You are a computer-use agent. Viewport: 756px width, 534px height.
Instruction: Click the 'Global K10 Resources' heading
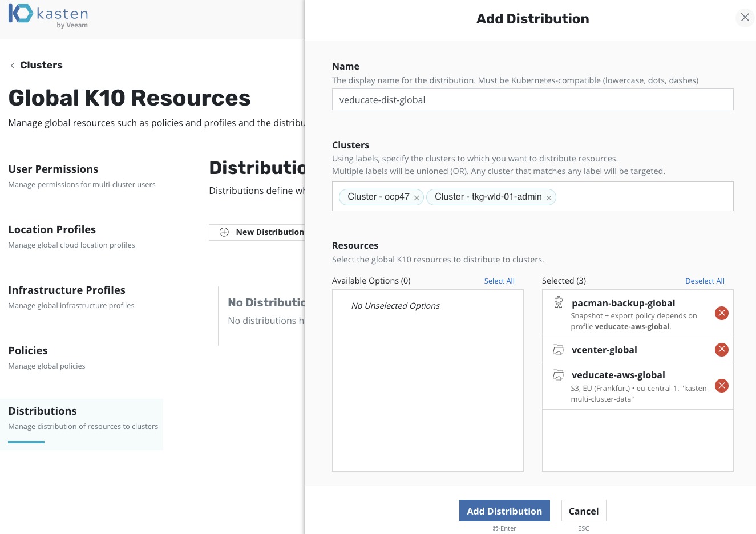pos(130,98)
